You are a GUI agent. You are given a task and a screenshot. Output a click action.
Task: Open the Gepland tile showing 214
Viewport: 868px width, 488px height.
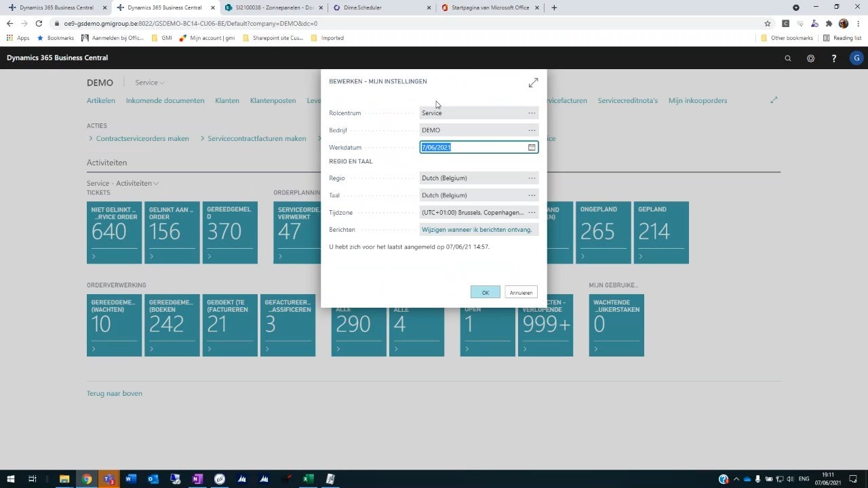pyautogui.click(x=662, y=232)
